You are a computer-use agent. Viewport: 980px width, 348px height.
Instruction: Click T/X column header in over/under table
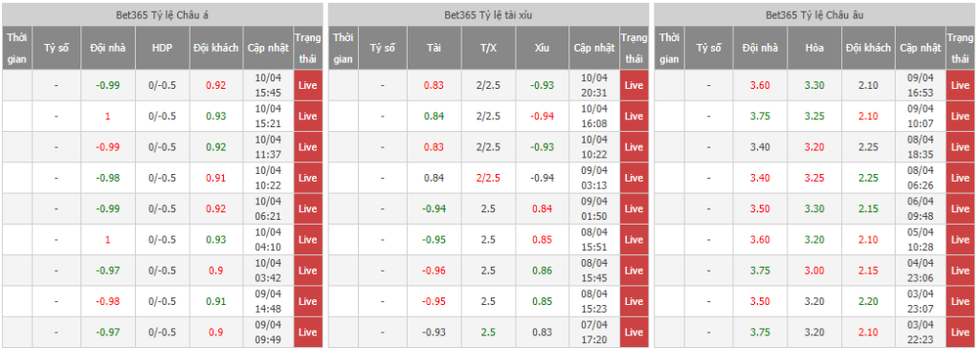(x=489, y=48)
